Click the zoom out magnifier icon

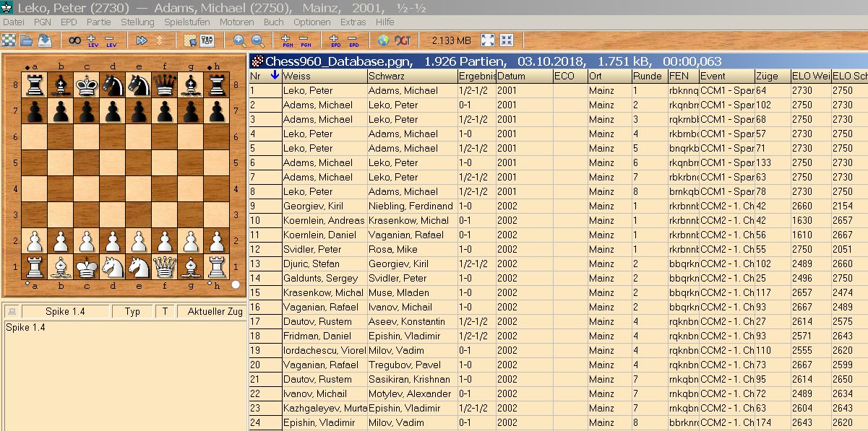pos(257,40)
